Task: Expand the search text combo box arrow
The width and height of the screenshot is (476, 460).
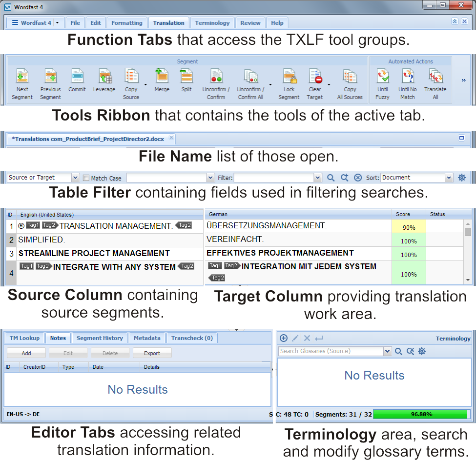Action: pos(210,178)
